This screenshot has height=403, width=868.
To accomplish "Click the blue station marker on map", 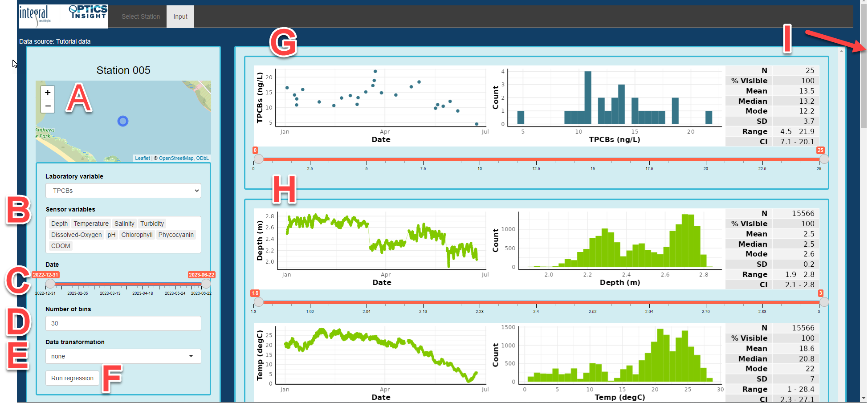I will 123,121.
